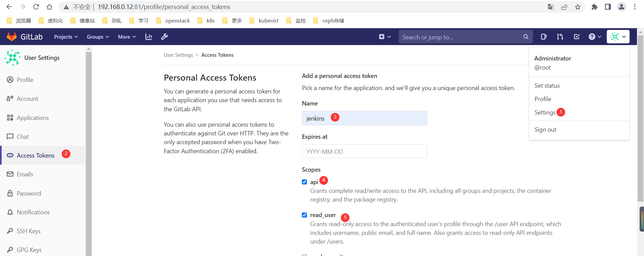Uncheck the read_user scope checkbox

coord(304,215)
